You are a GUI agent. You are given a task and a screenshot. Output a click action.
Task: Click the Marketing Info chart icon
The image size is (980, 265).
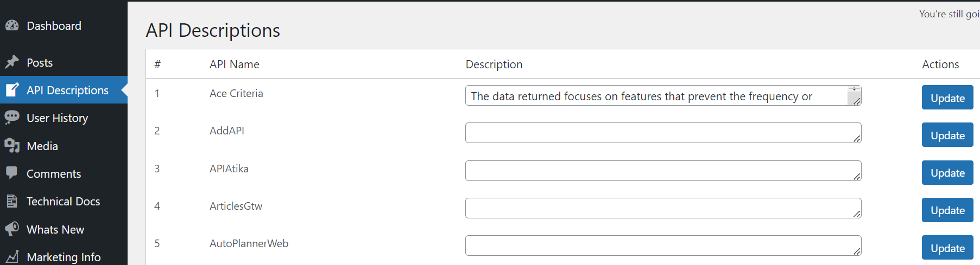click(12, 257)
